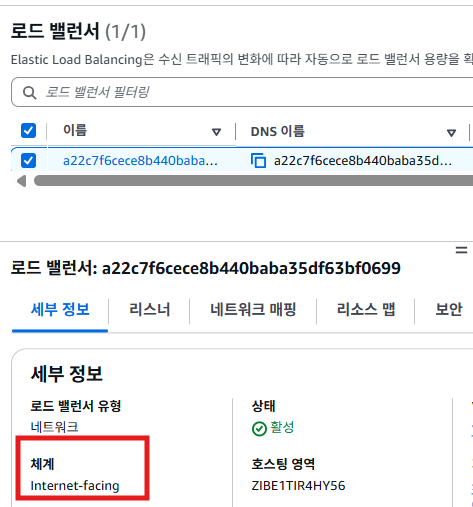Click the DNS name text a22c7f6cece8b440baba35d...
This screenshot has height=507, width=473.
[x=363, y=161]
